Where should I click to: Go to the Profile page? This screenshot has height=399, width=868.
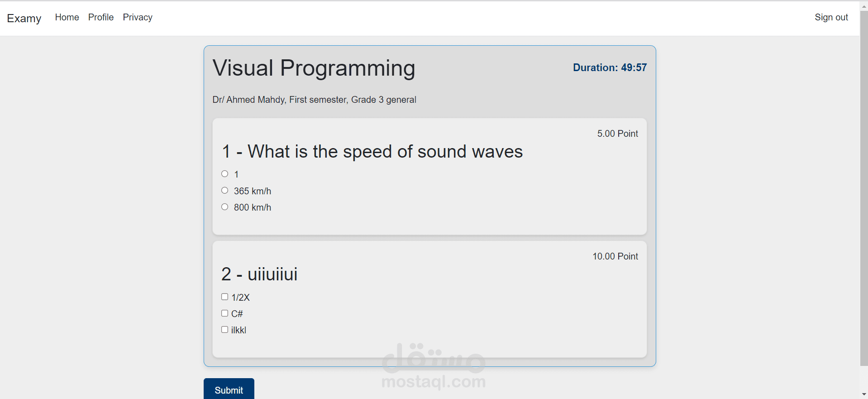(100, 17)
